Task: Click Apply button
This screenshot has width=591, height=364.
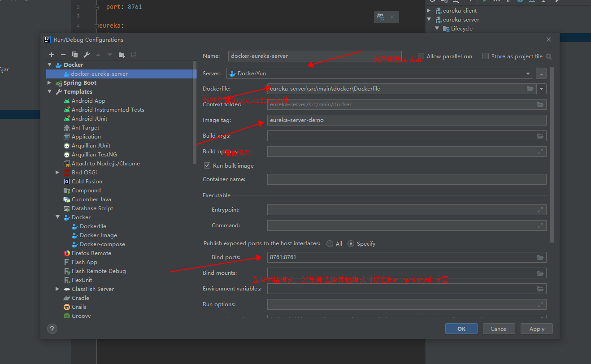Action: tap(537, 329)
